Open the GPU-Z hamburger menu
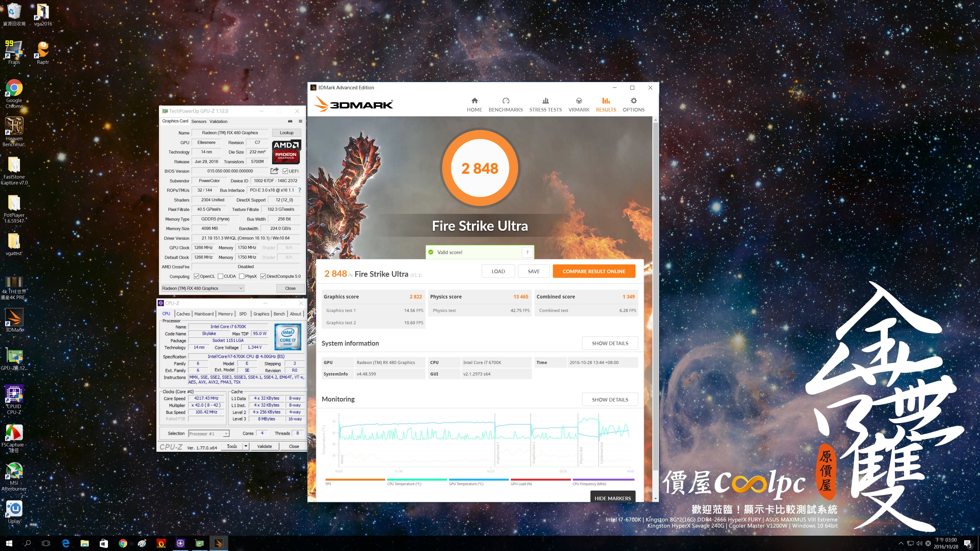980x551 pixels. [x=300, y=121]
